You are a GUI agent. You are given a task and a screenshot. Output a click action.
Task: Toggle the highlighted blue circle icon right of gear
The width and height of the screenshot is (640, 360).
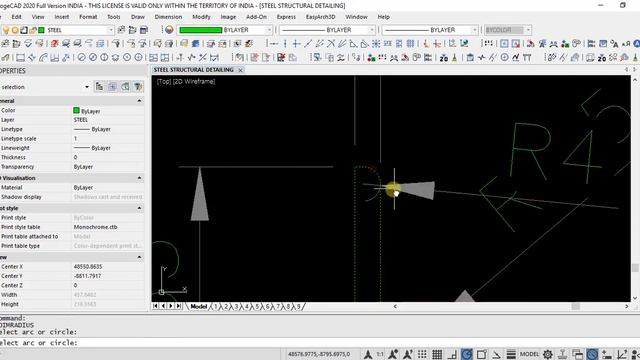point(592,354)
